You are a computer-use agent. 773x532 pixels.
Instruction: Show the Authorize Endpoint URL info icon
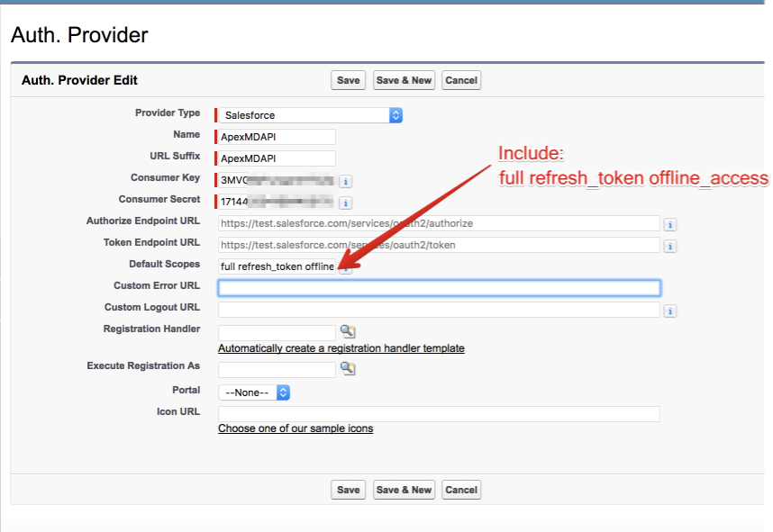pyautogui.click(x=670, y=225)
